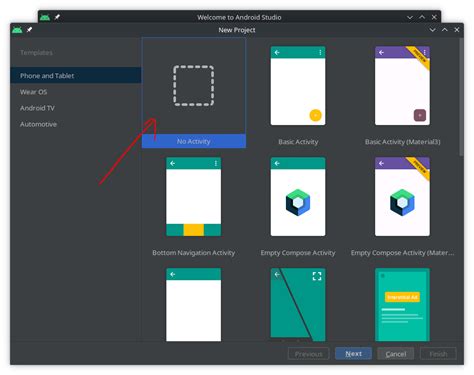
Task: Click the Android icon in Welcome window title bar
Action: [45, 17]
